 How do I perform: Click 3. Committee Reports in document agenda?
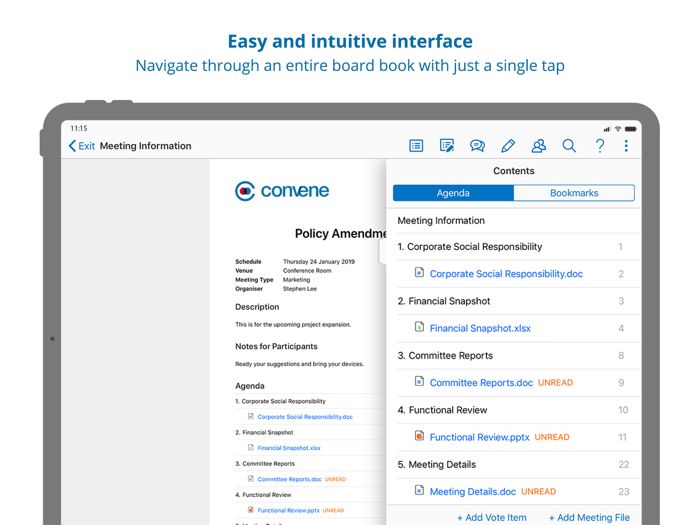pyautogui.click(x=265, y=464)
